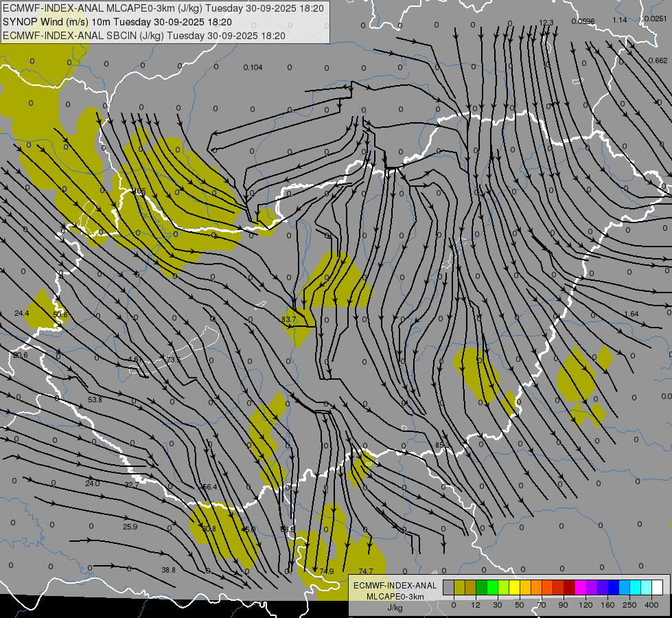Click the map value 0.104
Viewport: 672px width, 618px height.
pyautogui.click(x=253, y=67)
